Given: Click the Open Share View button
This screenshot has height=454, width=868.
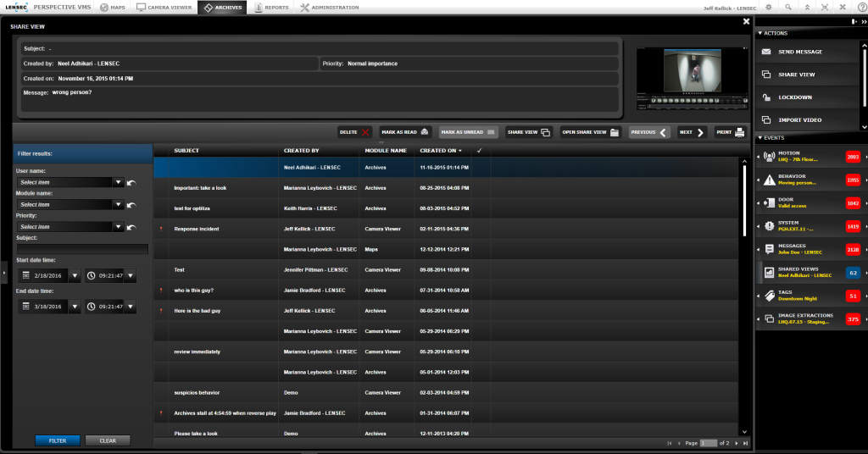Looking at the screenshot, I should pyautogui.click(x=590, y=132).
